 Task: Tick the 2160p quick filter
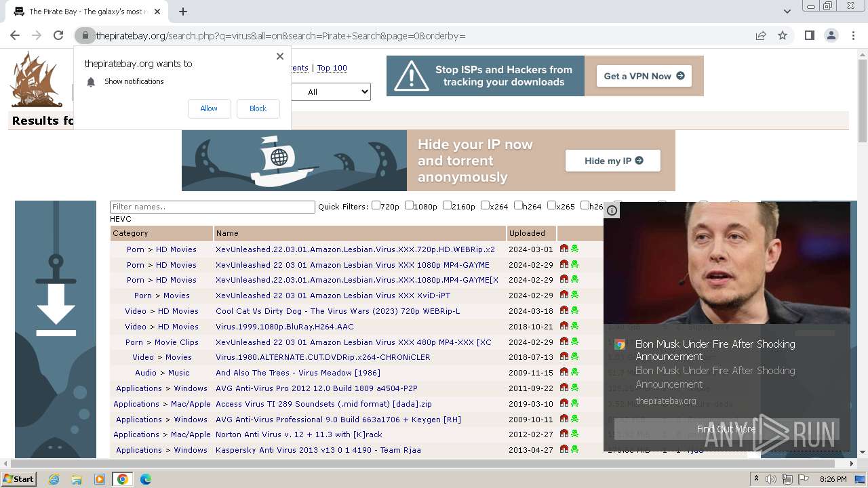coord(447,205)
